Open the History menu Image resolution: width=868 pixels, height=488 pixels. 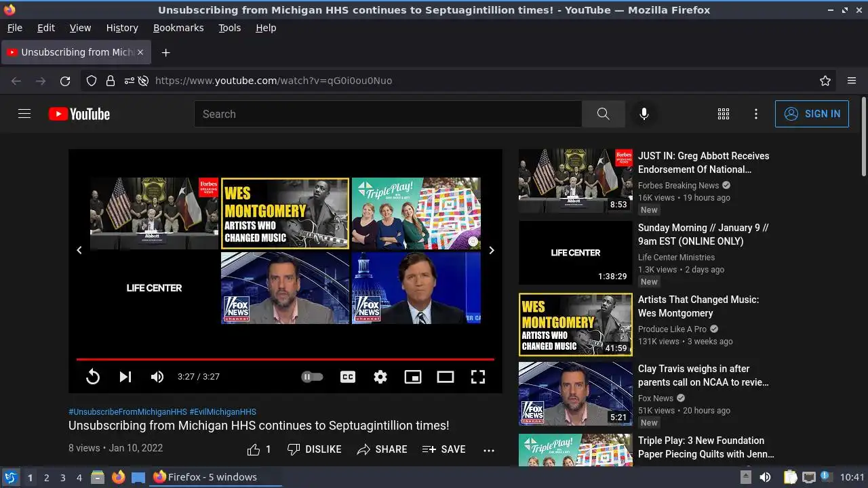click(122, 28)
